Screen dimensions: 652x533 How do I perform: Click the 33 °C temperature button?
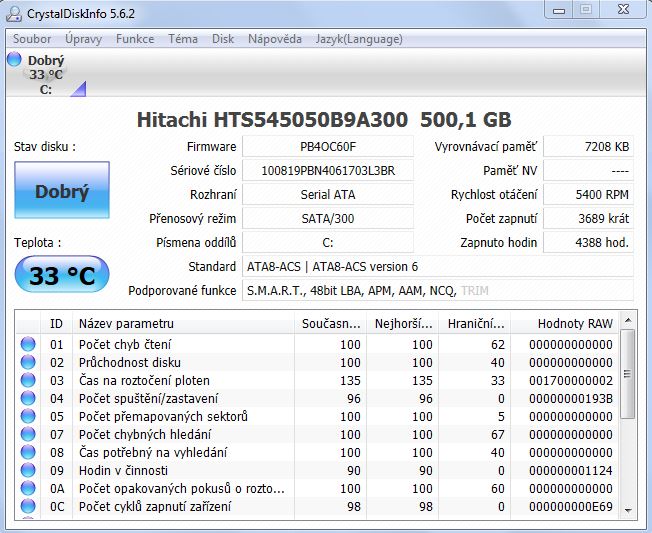(62, 276)
